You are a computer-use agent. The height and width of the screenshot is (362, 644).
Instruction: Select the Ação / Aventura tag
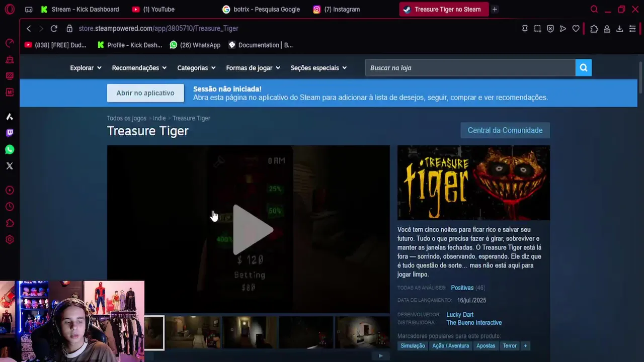(450, 346)
